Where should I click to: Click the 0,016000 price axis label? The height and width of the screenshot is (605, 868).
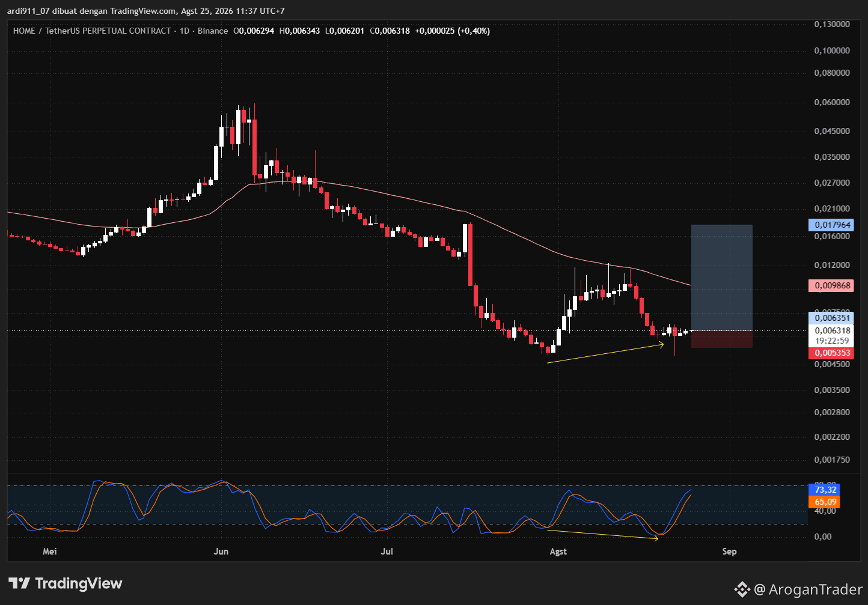pyautogui.click(x=833, y=236)
